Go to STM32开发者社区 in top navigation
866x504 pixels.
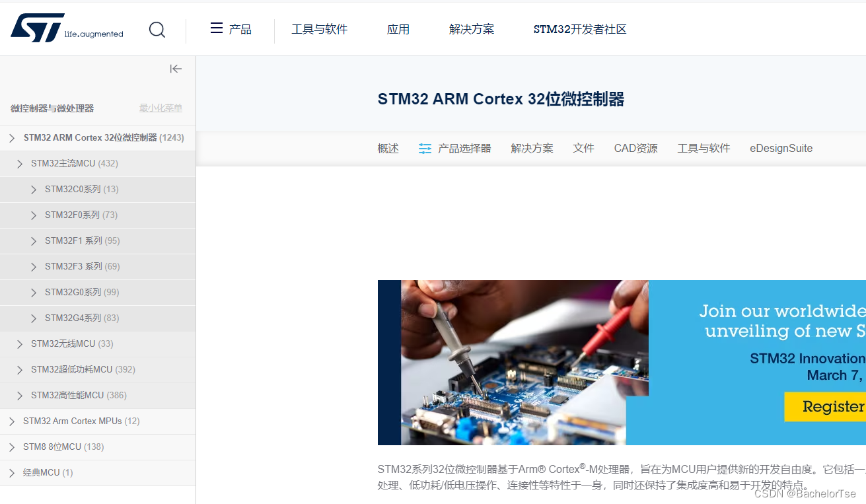pyautogui.click(x=580, y=29)
